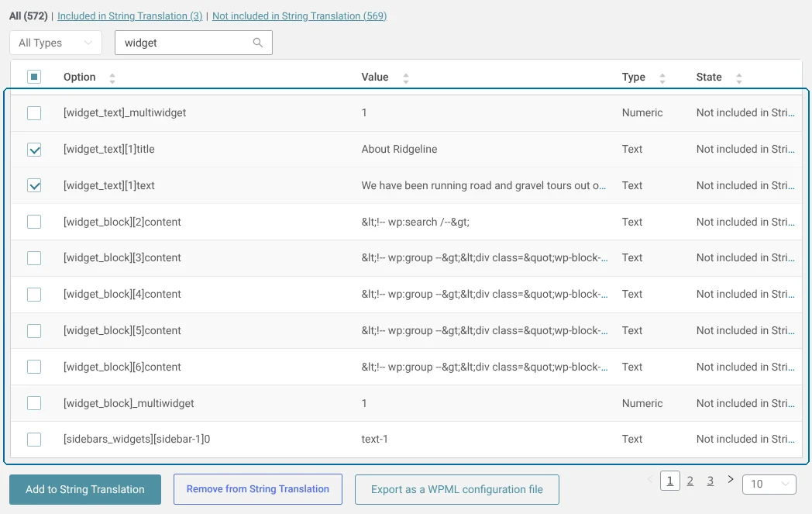Click the [widget_block][6]content row state cell
This screenshot has height=514, width=812.
click(745, 367)
